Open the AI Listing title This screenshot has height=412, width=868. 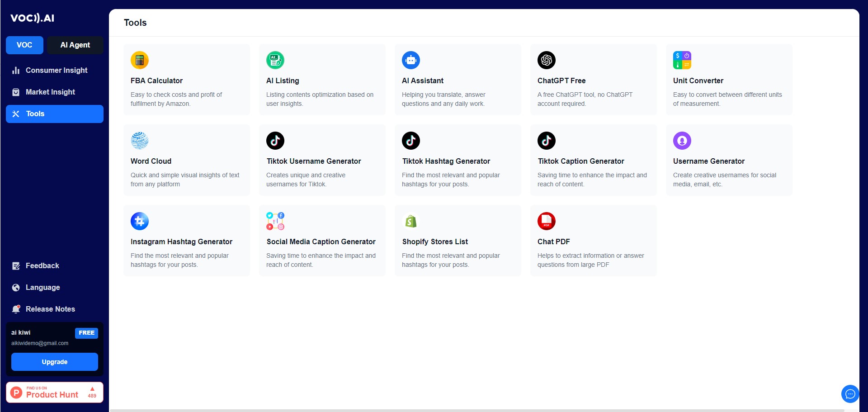tap(283, 81)
